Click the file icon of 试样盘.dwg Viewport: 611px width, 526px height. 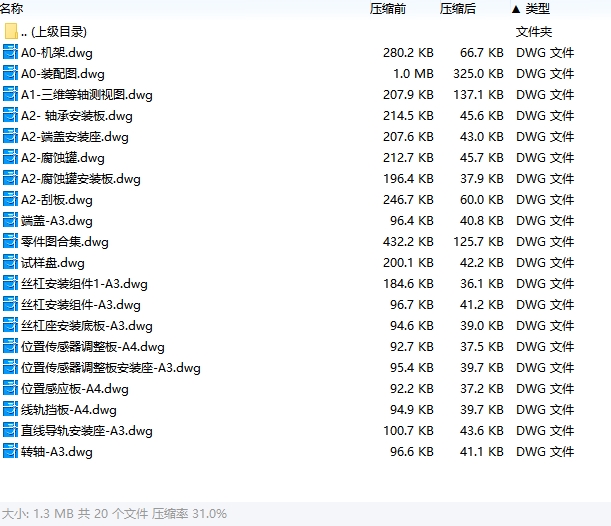(x=10, y=263)
